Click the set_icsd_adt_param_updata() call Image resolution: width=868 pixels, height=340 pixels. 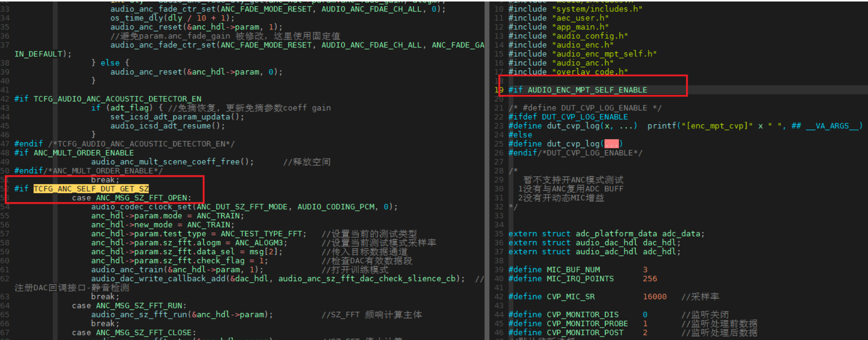(177, 117)
